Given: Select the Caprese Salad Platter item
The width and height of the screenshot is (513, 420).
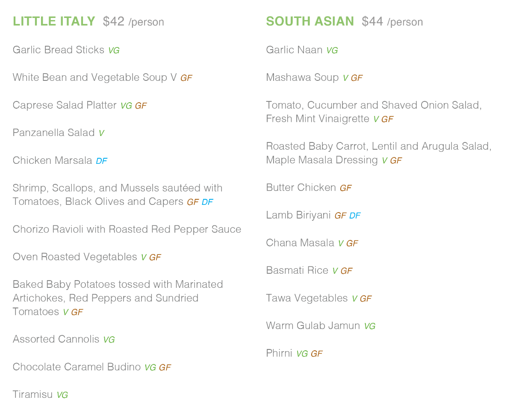Looking at the screenshot, I should (65, 105).
